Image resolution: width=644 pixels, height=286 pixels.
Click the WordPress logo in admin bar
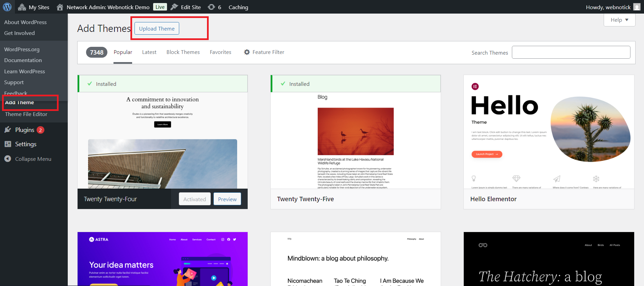tap(7, 7)
